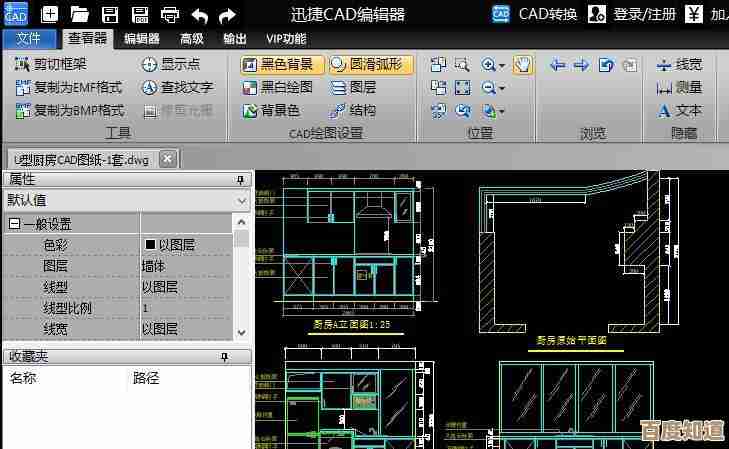Click the zoom window icon
The image size is (729, 449).
click(462, 64)
